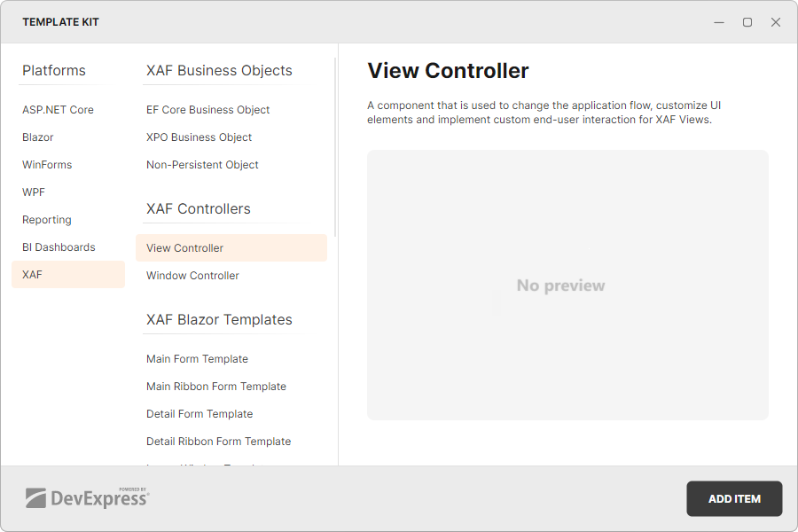
Task: Choose the XPO Business Object template
Action: point(199,137)
